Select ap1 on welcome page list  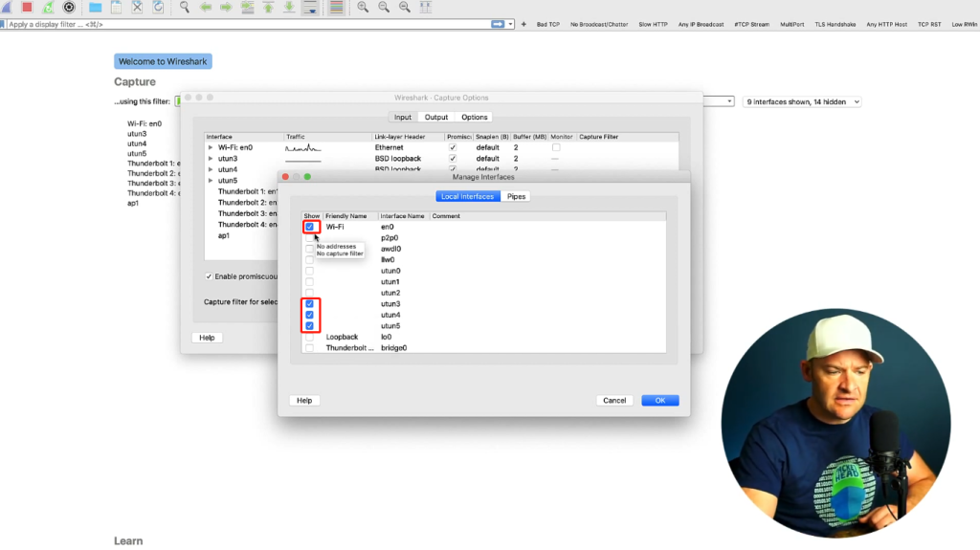tap(133, 203)
